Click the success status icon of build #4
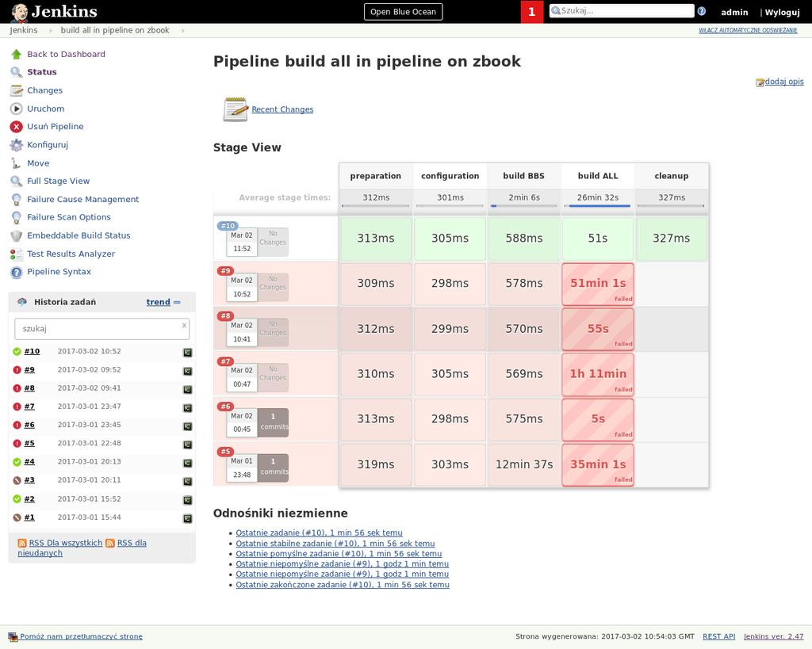The image size is (812, 649). coord(17,462)
